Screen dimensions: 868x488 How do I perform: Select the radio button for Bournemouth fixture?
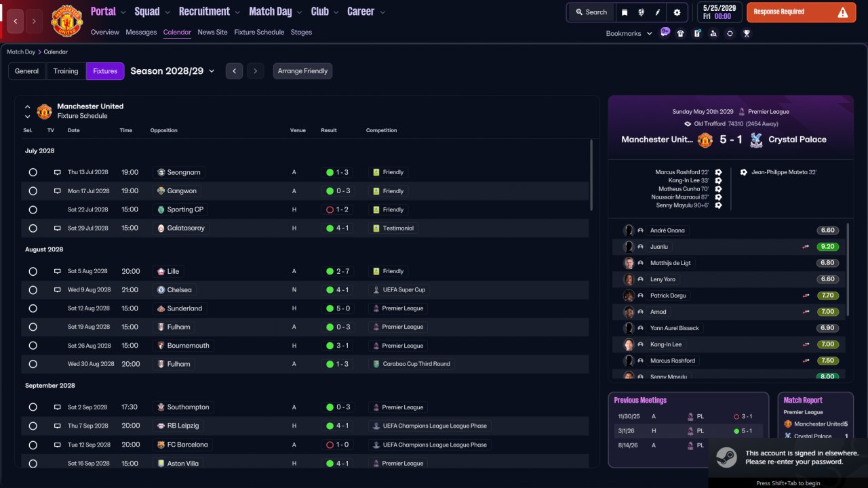point(33,346)
